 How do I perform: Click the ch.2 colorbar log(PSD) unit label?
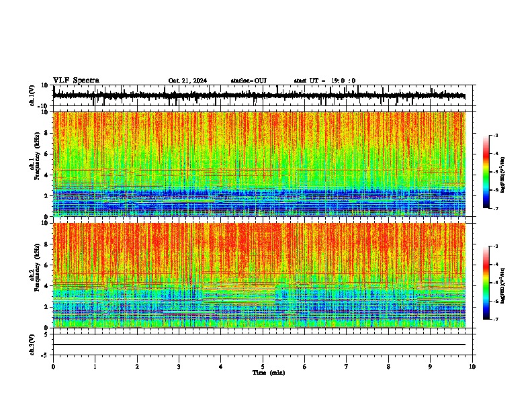(x=503, y=286)
